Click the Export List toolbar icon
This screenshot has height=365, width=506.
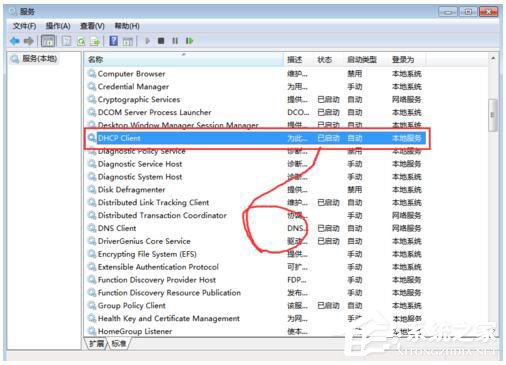pyautogui.click(x=95, y=41)
